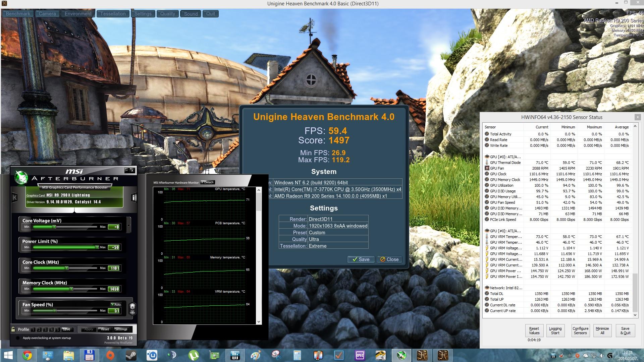Screen dimensions: 644x362
Task: Click the Core Clock value field 1101
Action: coord(114,268)
